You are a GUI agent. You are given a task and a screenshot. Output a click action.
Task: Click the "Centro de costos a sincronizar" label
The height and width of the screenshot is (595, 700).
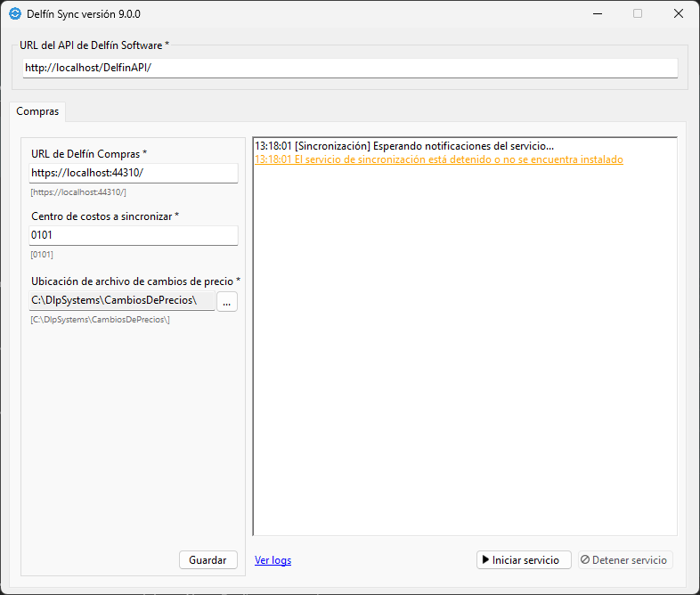pyautogui.click(x=105, y=216)
